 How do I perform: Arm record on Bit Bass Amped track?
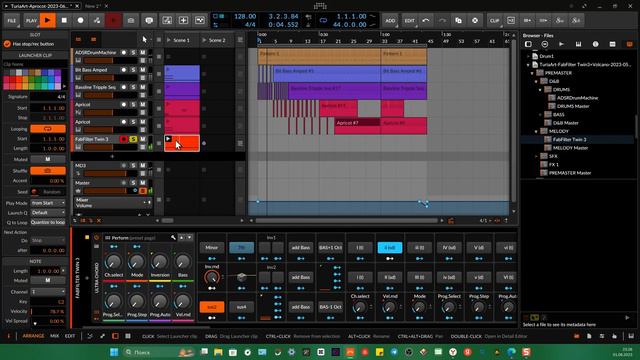point(124,70)
